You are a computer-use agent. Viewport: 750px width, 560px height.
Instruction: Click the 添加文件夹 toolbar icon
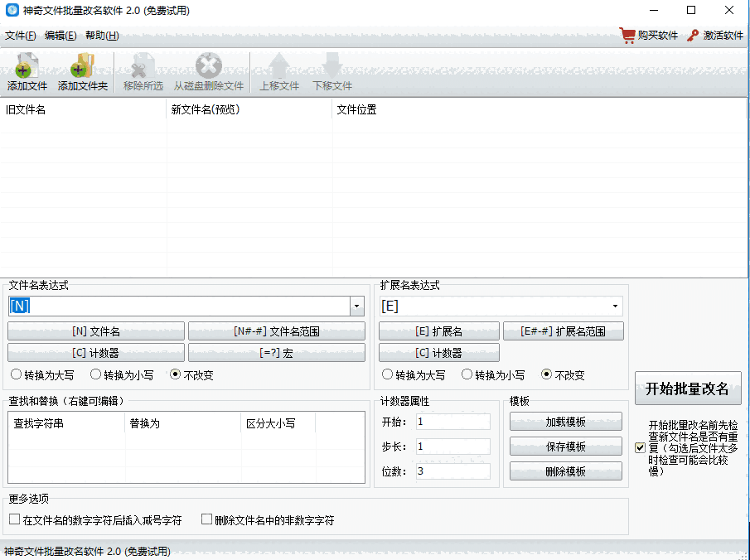click(x=82, y=71)
